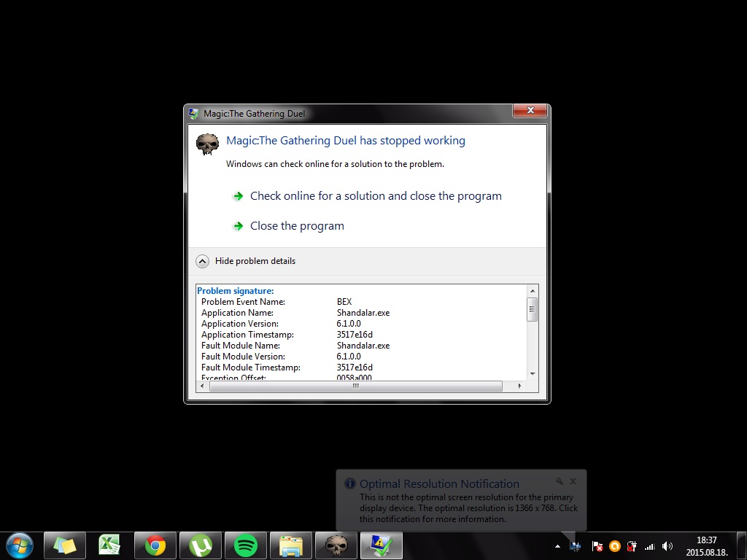Close the Optimal Resolution Notification balloon
The height and width of the screenshot is (560, 747).
pyautogui.click(x=573, y=481)
